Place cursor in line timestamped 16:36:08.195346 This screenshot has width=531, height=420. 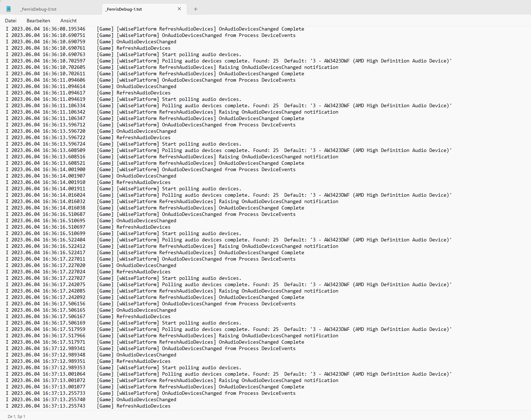pyautogui.click(x=155, y=29)
